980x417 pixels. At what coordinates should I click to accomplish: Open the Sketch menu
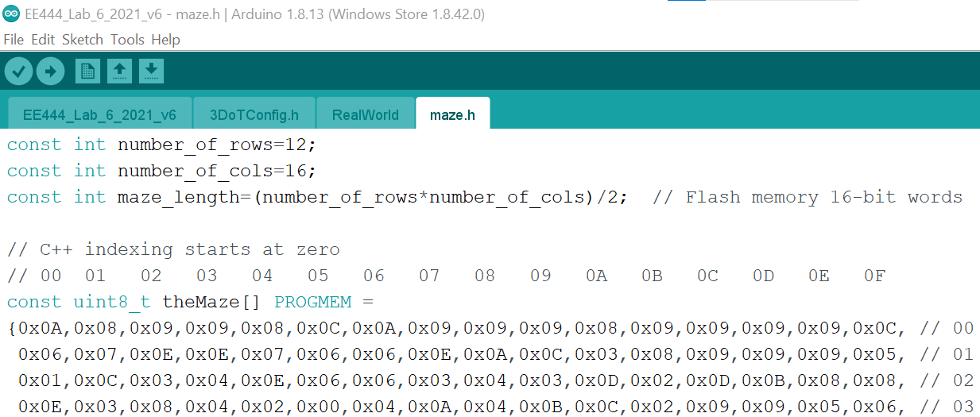click(83, 39)
